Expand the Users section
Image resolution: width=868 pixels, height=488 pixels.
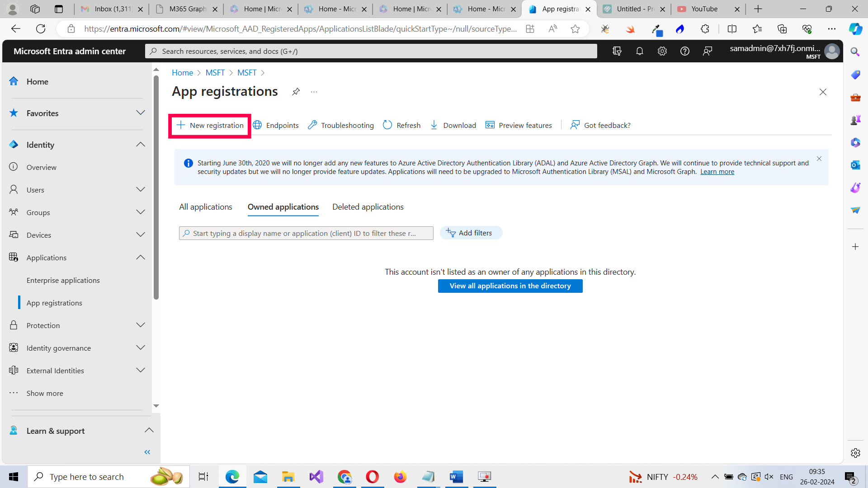click(x=140, y=189)
